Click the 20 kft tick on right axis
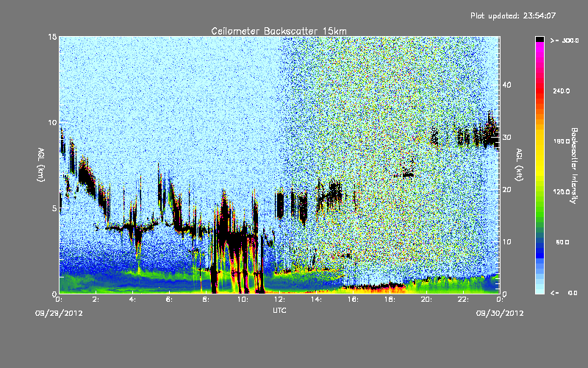The image size is (588, 368). point(506,190)
